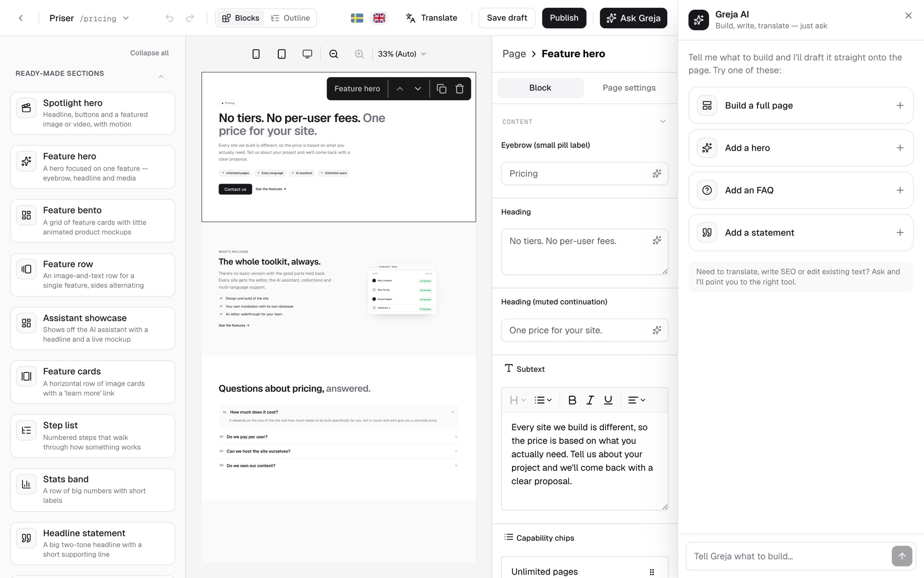
Task: Select mobile phone preview icon
Action: point(256,54)
